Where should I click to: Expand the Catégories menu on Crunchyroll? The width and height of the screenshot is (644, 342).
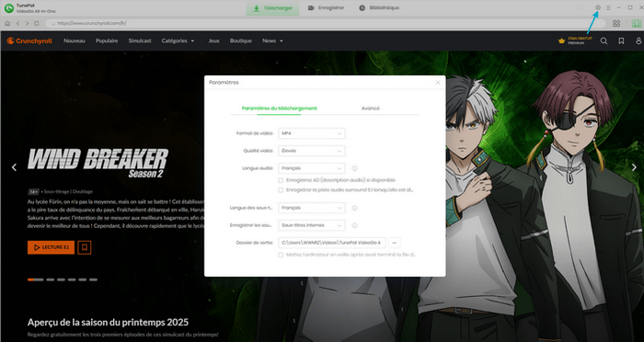coord(178,40)
